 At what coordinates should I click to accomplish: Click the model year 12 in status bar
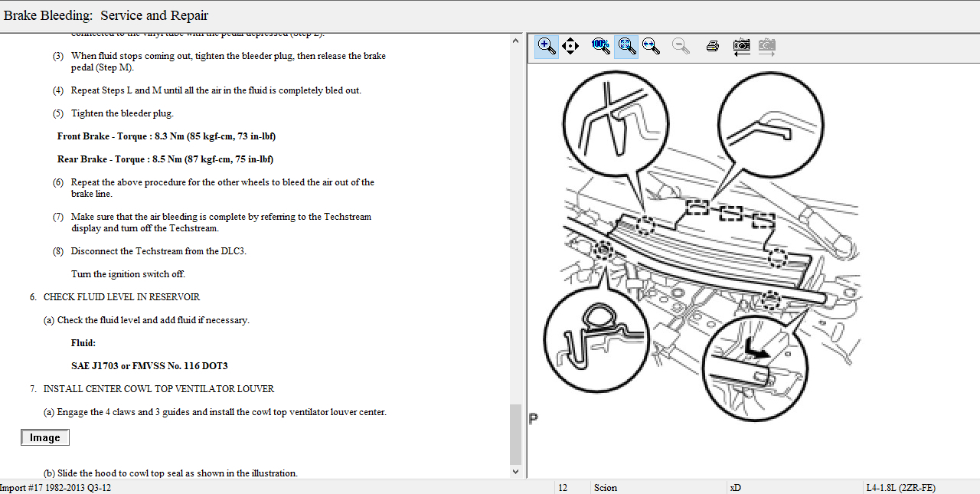563,488
